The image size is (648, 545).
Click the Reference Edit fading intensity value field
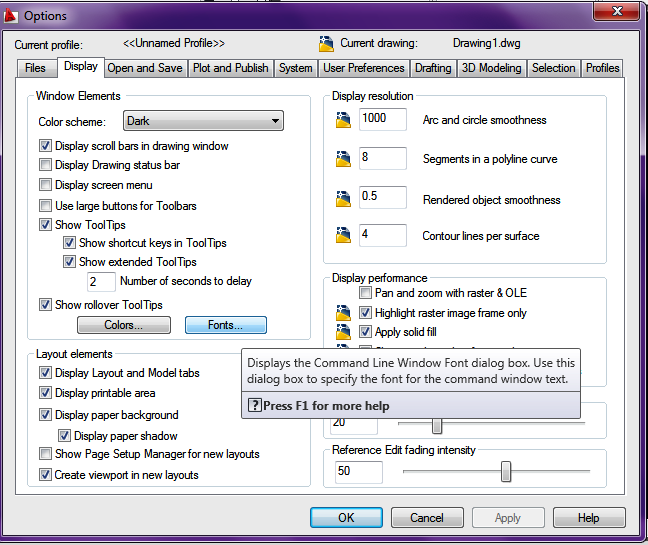[x=359, y=472]
